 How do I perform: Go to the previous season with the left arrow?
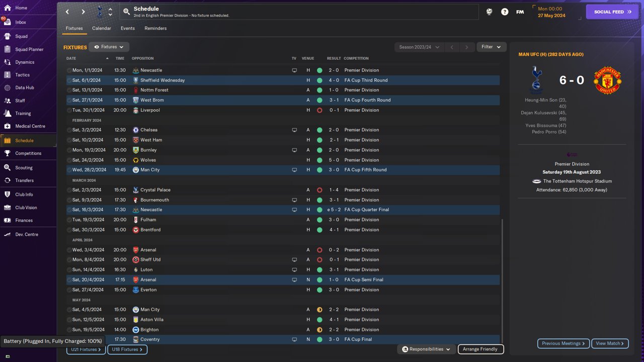(452, 47)
